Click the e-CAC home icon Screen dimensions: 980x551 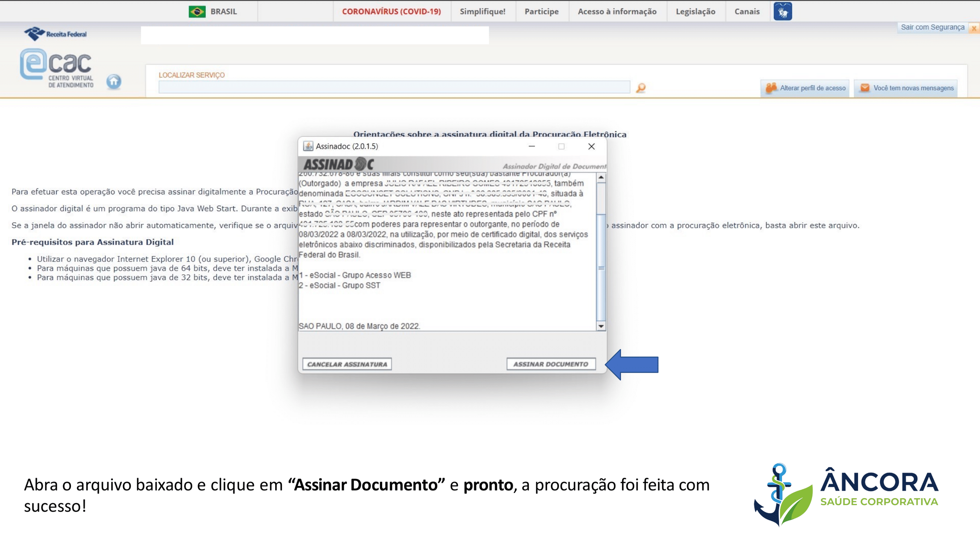(x=114, y=82)
